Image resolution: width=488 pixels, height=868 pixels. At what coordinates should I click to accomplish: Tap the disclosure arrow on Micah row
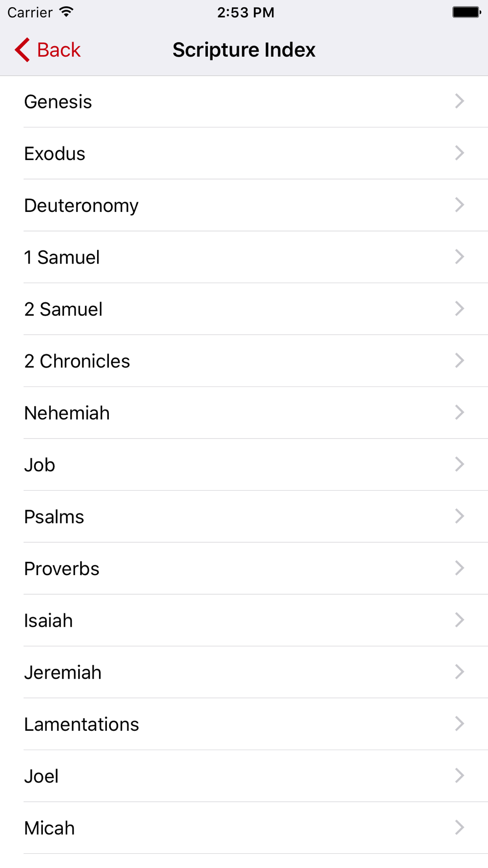click(x=459, y=827)
